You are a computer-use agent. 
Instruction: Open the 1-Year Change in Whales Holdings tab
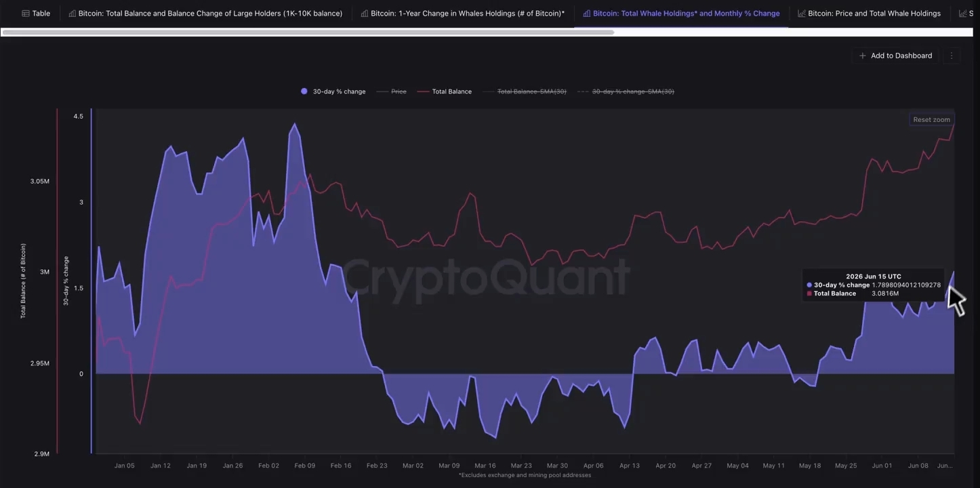[x=462, y=14]
